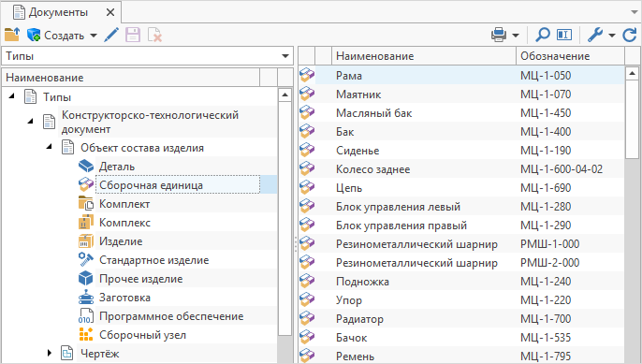
Task: Click the refresh arrow icon
Action: (630, 36)
